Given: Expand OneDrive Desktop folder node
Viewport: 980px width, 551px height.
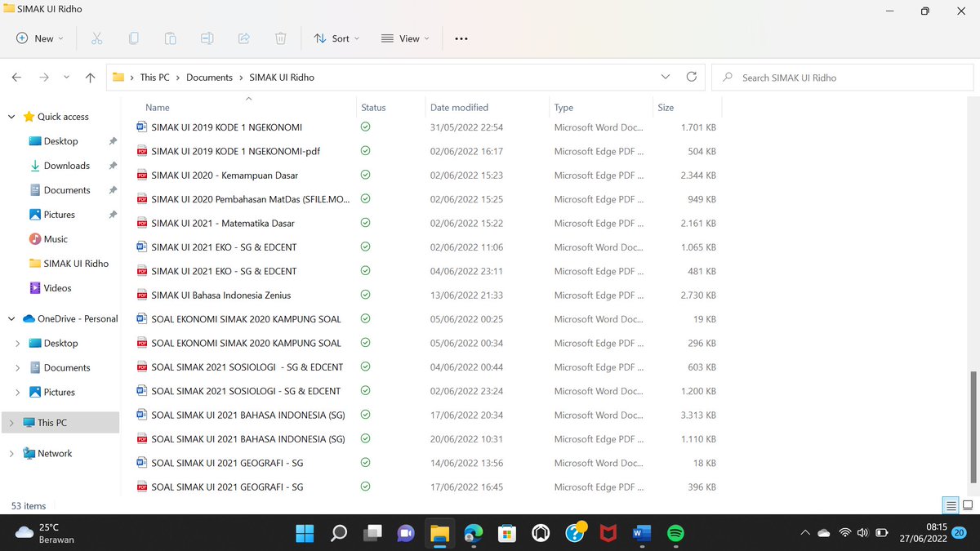Looking at the screenshot, I should [x=18, y=343].
